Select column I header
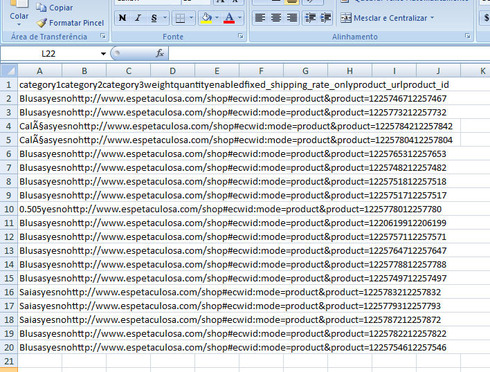 (x=394, y=71)
